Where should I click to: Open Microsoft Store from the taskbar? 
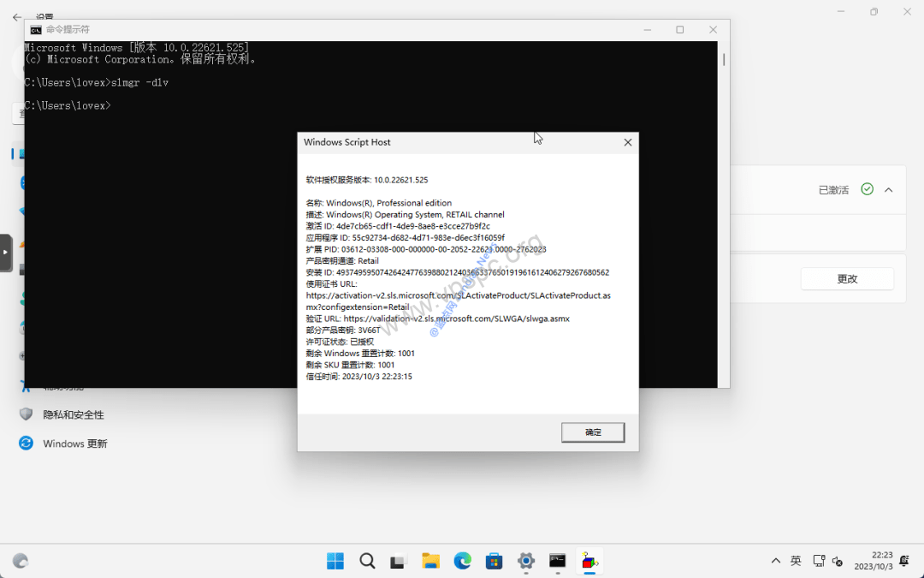point(495,561)
